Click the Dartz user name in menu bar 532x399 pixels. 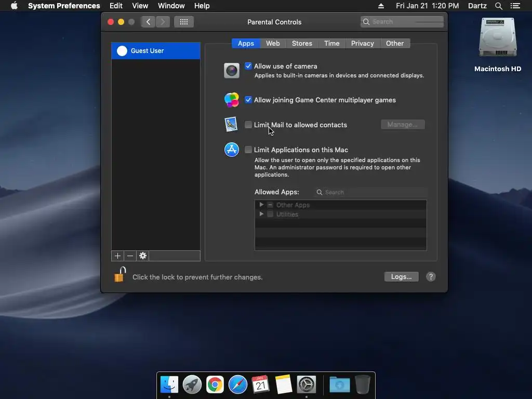coord(477,6)
